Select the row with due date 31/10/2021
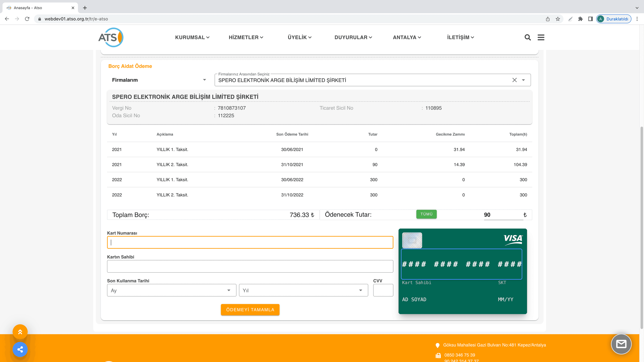 (319, 165)
